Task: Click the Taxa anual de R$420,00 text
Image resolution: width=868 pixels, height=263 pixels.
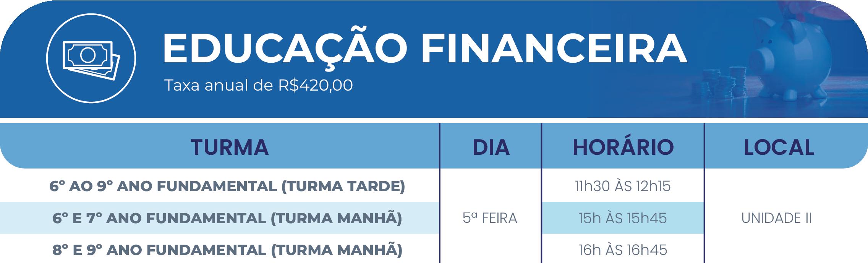Action: coord(258,86)
